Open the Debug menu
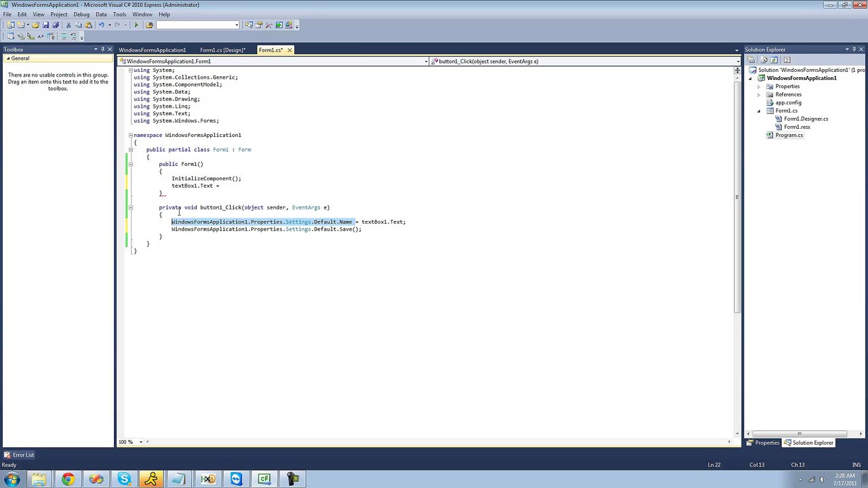 pyautogui.click(x=81, y=14)
